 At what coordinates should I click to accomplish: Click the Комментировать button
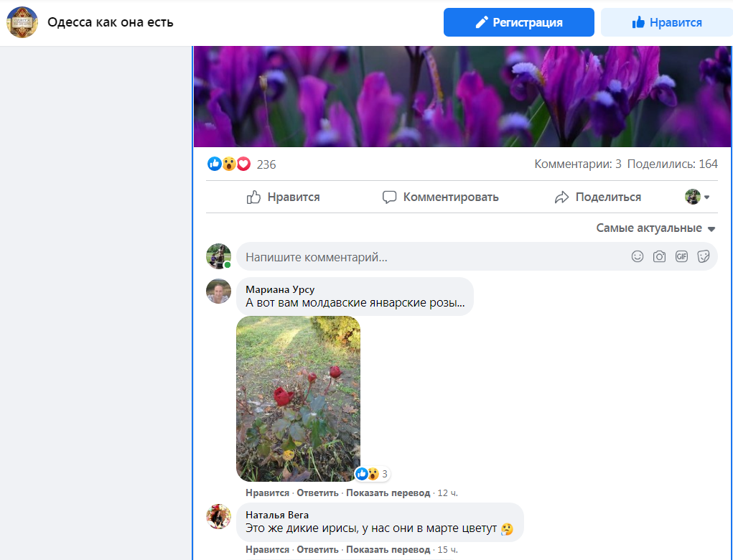440,197
